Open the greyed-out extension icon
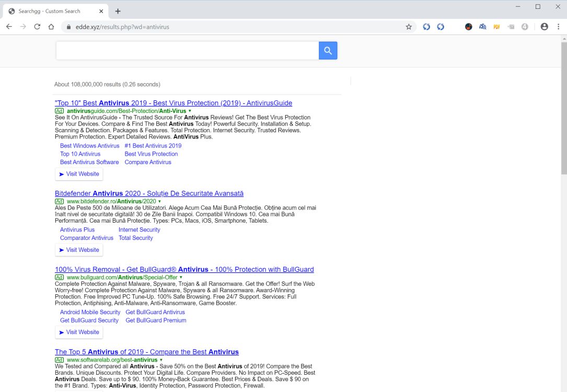Image resolution: width=567 pixels, height=392 pixels. tap(511, 27)
